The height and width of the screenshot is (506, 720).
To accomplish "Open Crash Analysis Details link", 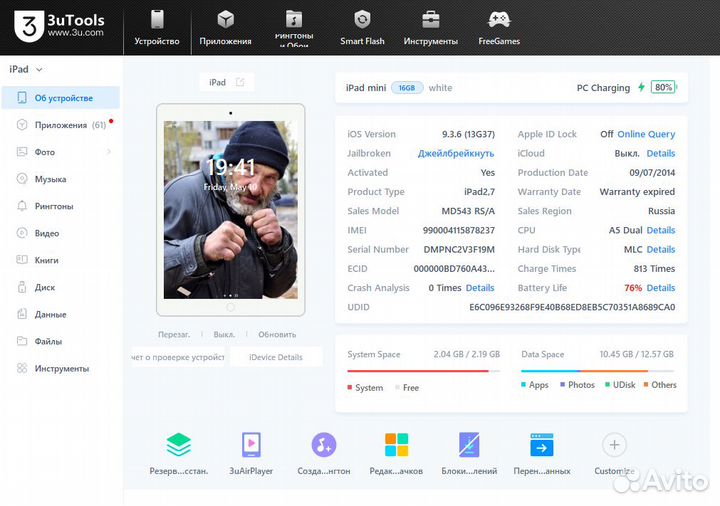I will click(480, 288).
